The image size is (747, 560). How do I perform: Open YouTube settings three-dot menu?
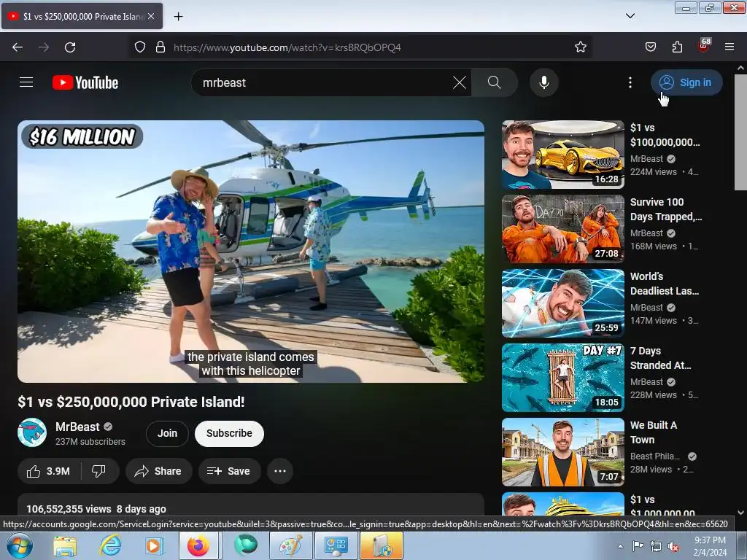coord(630,82)
